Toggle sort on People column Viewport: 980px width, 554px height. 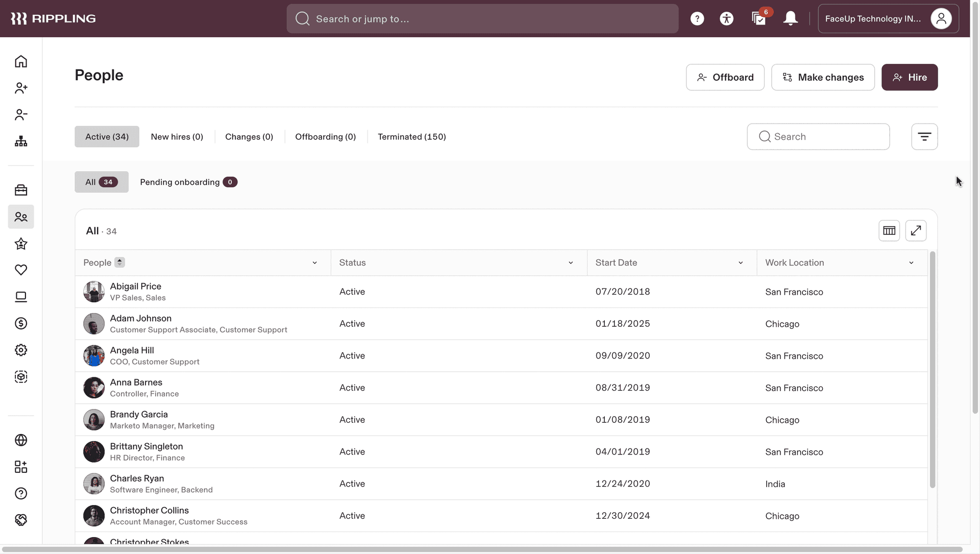(119, 262)
